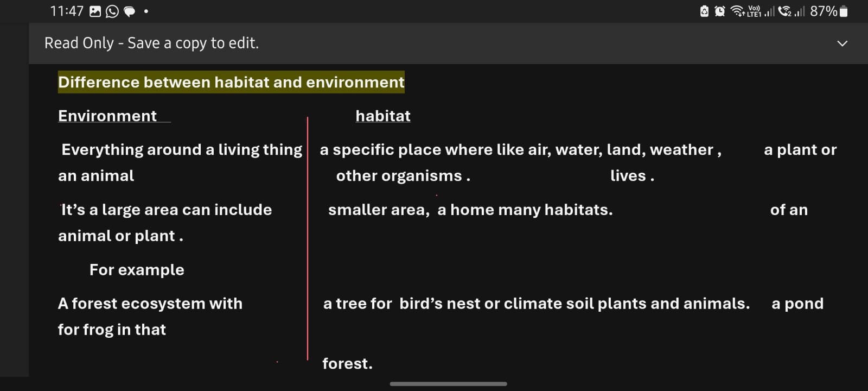
Task: Tap the chat bubbles notification icon
Action: [x=130, y=11]
